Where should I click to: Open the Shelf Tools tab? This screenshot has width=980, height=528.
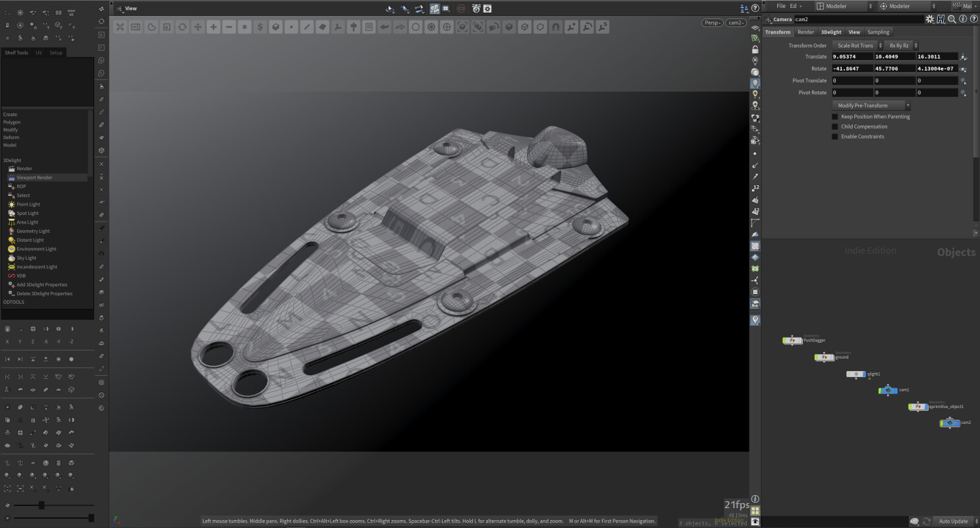point(17,53)
